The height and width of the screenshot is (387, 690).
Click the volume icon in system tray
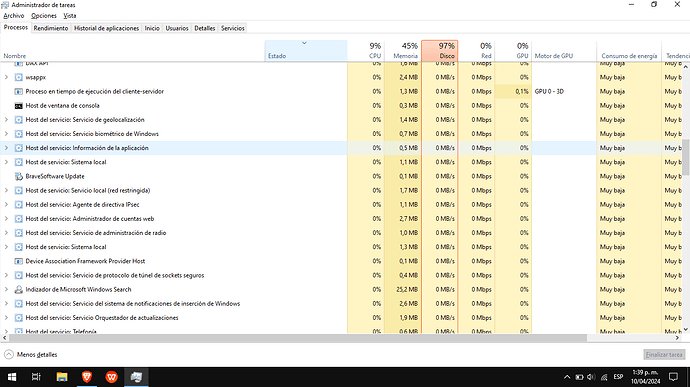[x=591, y=377]
